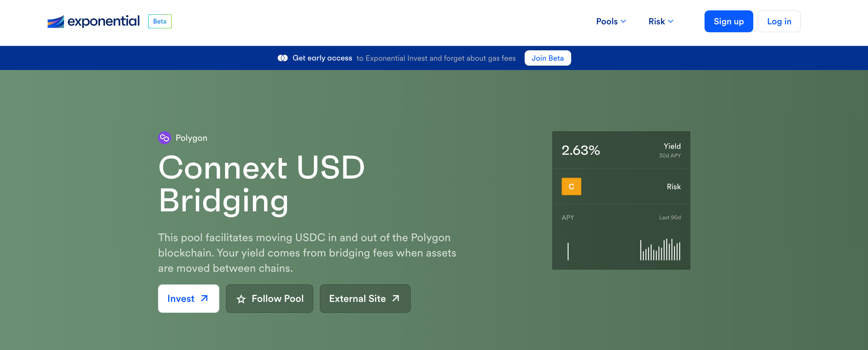
Task: Click the arrow icon on Invest button
Action: (x=204, y=299)
